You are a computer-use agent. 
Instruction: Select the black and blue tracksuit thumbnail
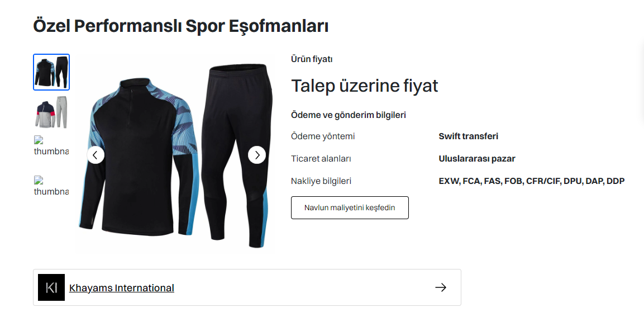51,72
